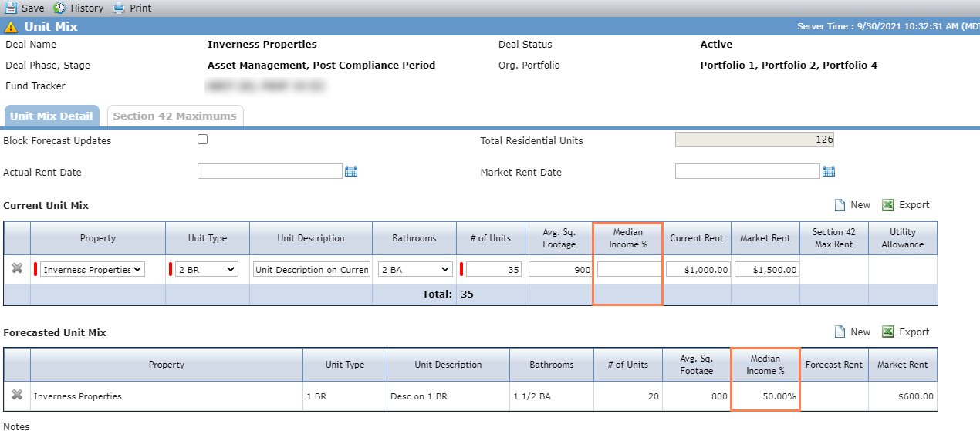
Task: Click the Unit Mix warning icon
Action: (x=11, y=26)
